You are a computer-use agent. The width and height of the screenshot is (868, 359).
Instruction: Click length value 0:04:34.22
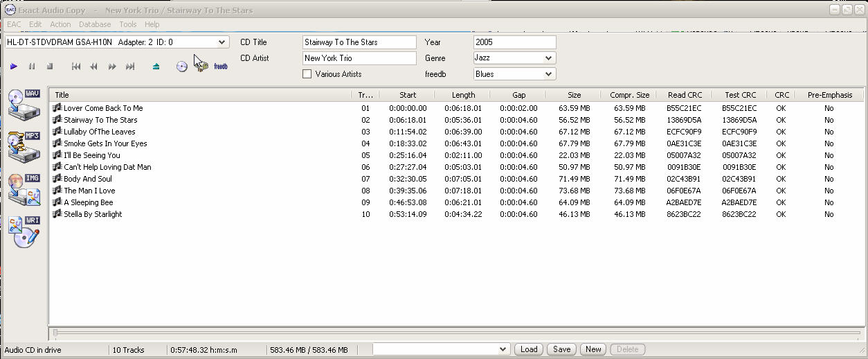(463, 214)
